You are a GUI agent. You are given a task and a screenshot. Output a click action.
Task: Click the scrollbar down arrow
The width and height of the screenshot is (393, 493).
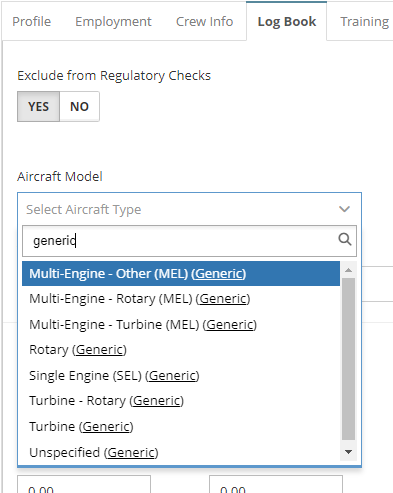[349, 452]
